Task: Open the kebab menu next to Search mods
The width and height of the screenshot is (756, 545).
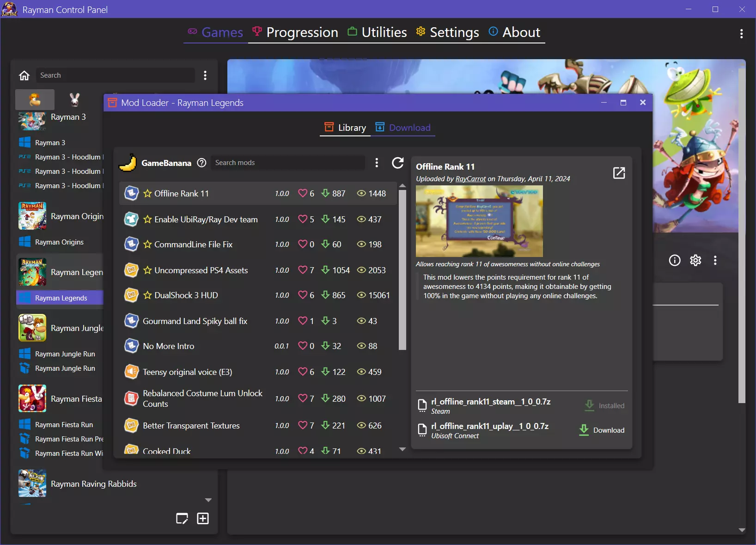Action: [377, 163]
